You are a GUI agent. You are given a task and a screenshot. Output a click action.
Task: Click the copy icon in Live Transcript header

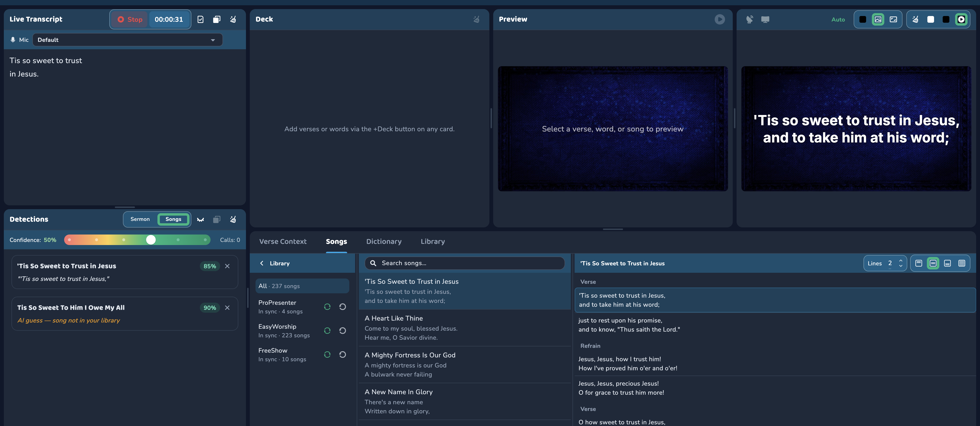[x=217, y=19]
